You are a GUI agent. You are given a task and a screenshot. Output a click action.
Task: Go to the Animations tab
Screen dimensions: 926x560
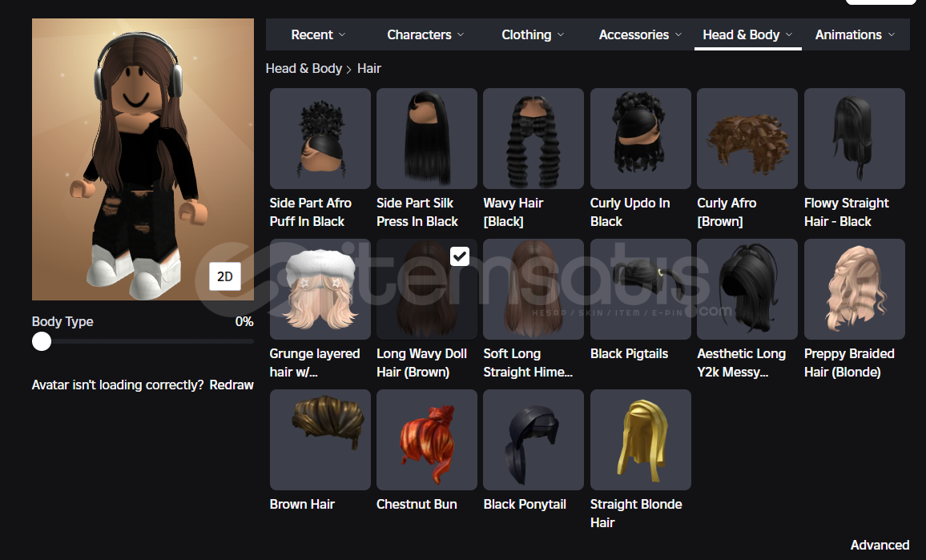tap(856, 35)
